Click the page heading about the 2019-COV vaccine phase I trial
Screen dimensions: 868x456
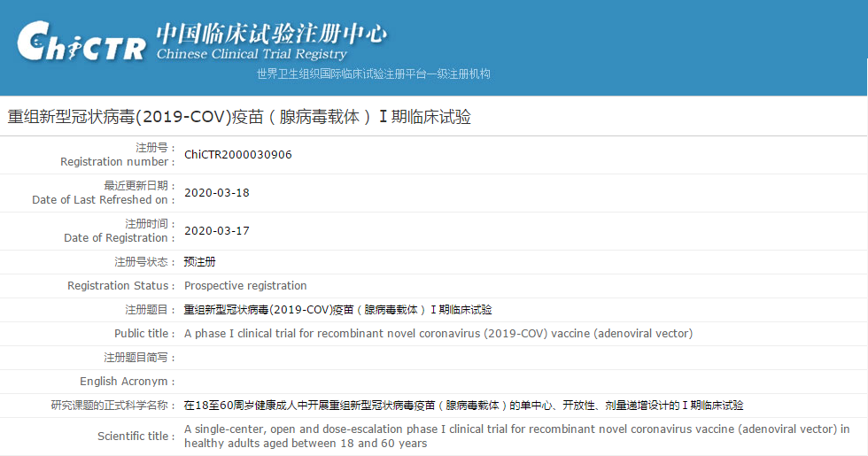tap(239, 117)
